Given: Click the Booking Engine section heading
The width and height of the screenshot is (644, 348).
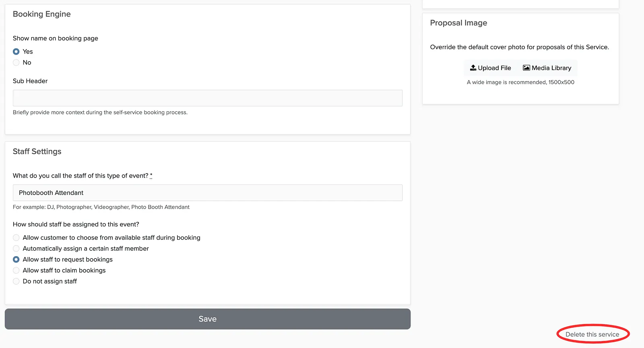Looking at the screenshot, I should tap(42, 14).
